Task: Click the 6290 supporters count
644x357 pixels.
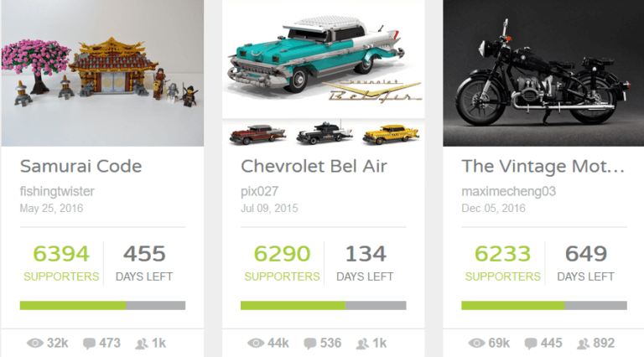Action: click(277, 254)
